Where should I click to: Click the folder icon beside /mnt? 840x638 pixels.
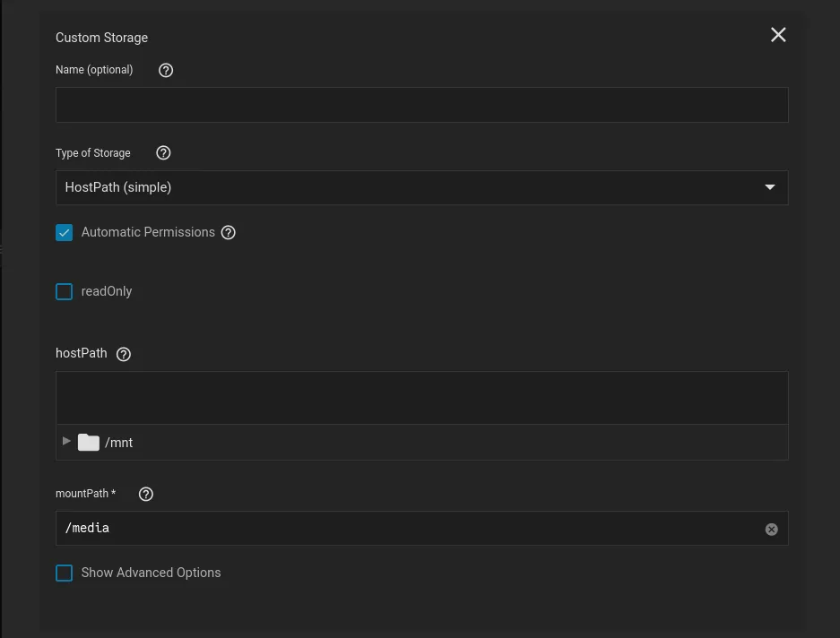88,442
